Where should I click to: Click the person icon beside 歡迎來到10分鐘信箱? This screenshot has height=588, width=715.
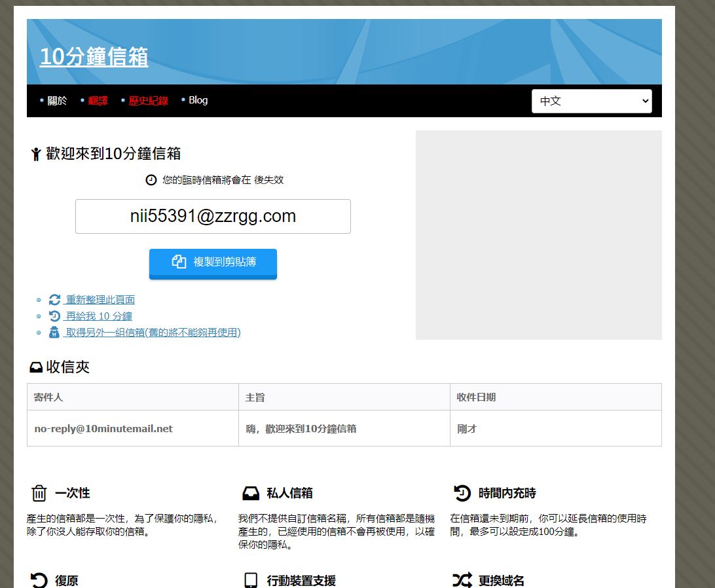coord(36,154)
